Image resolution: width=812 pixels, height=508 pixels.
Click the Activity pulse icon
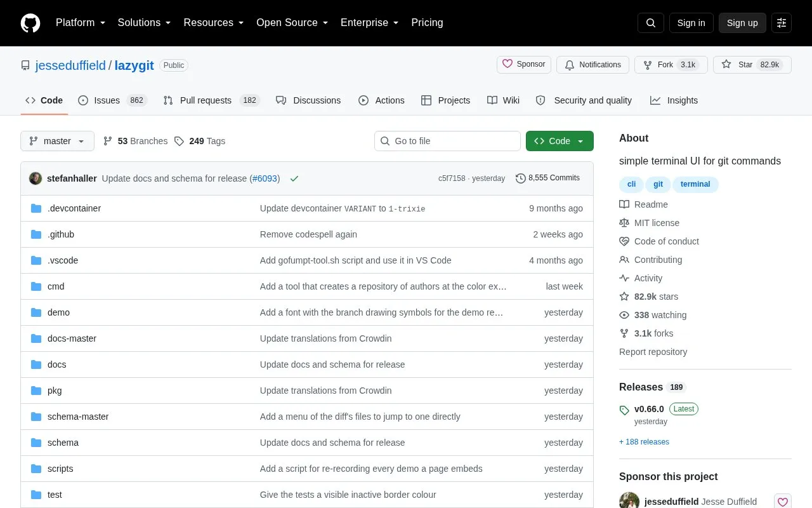624,278
